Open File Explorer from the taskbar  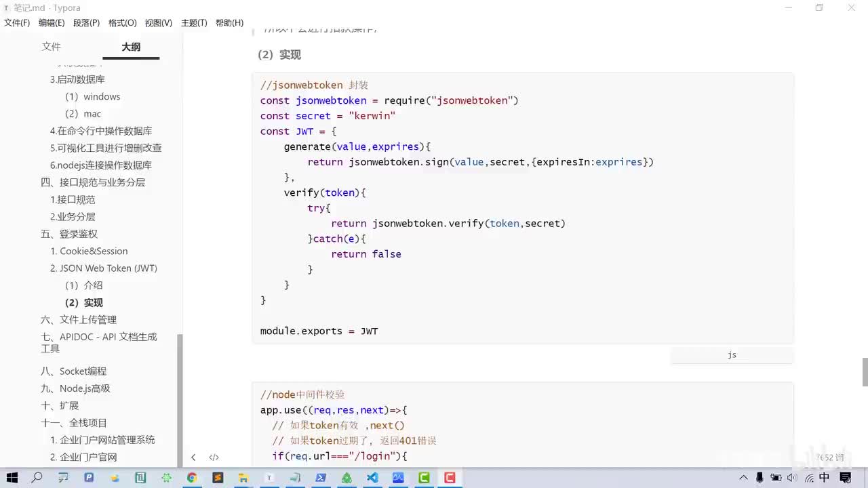point(243,478)
